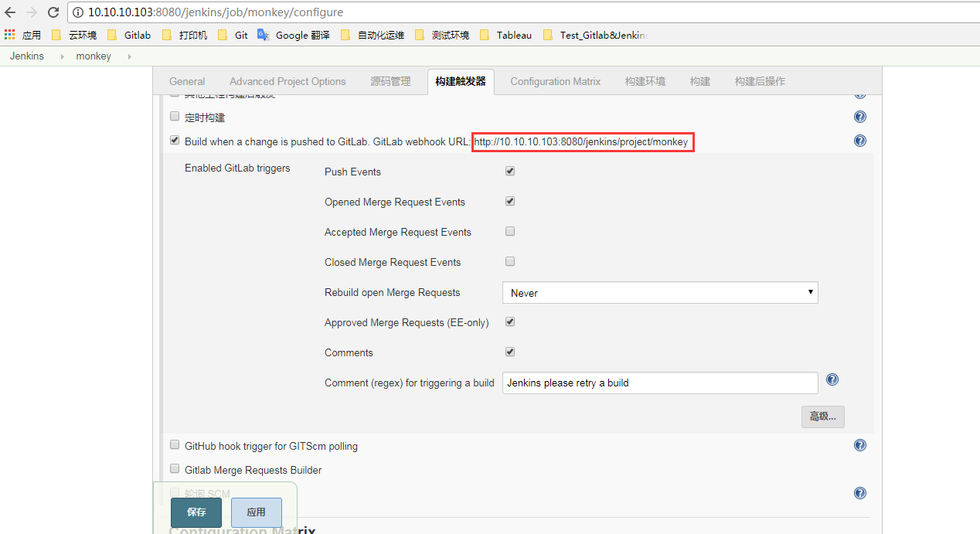Enable Closed Merge Request Events checkbox
980x534 pixels.
pyautogui.click(x=510, y=261)
